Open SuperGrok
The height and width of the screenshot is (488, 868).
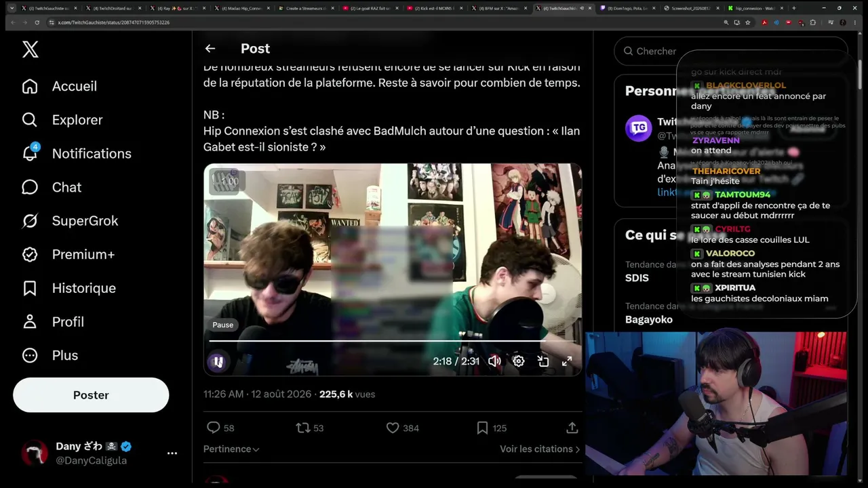(x=70, y=221)
